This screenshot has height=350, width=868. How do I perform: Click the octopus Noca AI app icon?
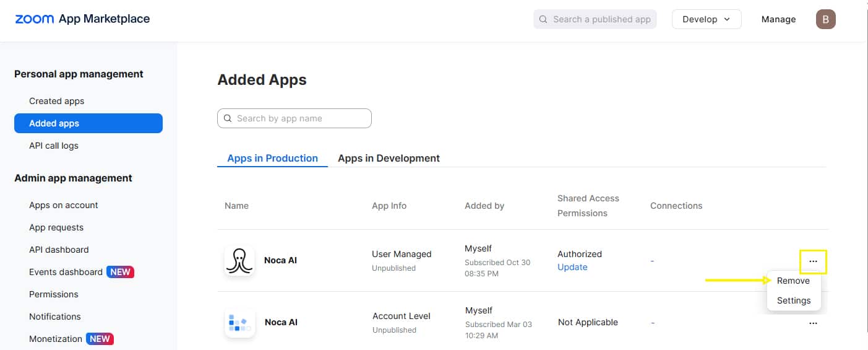coord(239,261)
